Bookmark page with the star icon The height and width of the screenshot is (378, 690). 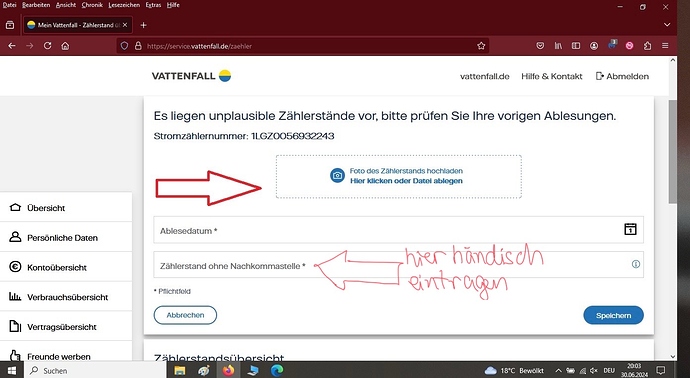pos(481,46)
